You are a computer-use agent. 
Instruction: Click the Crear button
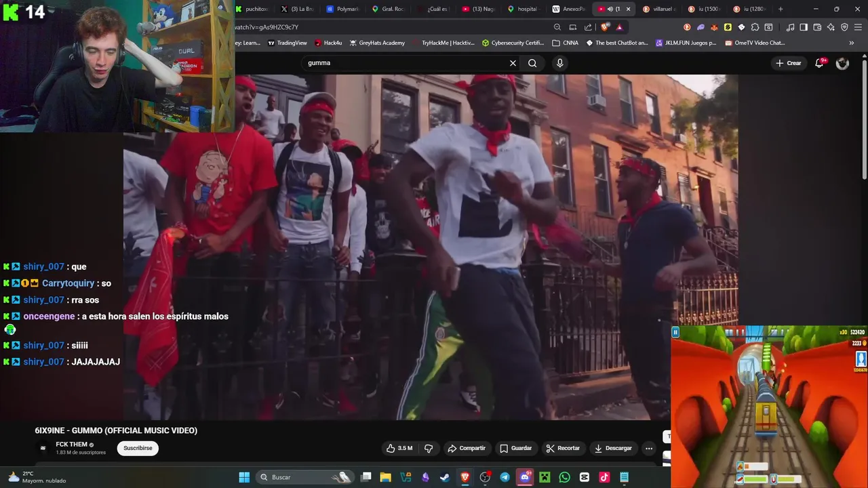[789, 63]
